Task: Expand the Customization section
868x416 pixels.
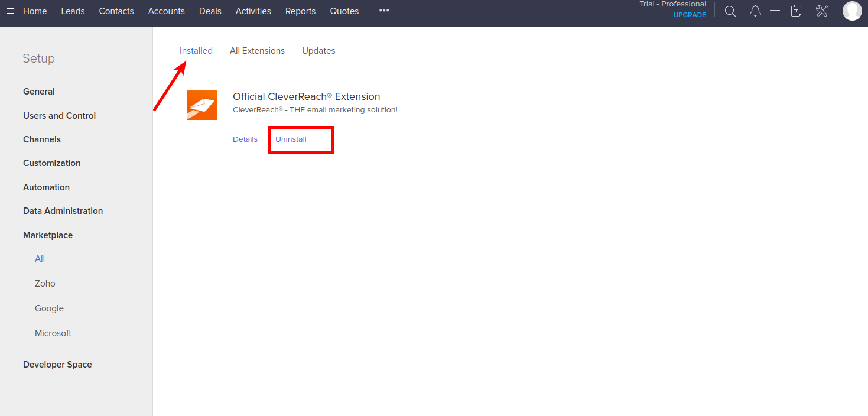Action: (x=52, y=163)
